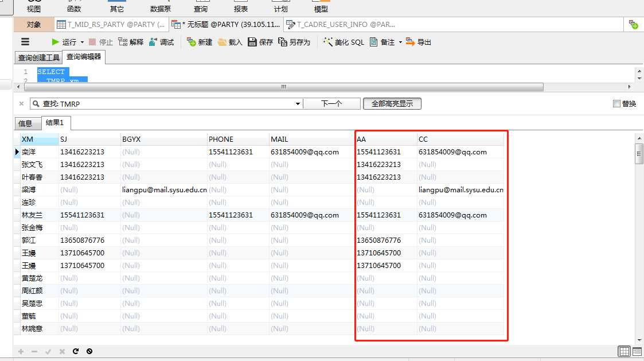Select the 无标题 @PARTY query tab
644x361 pixels.
(x=226, y=25)
